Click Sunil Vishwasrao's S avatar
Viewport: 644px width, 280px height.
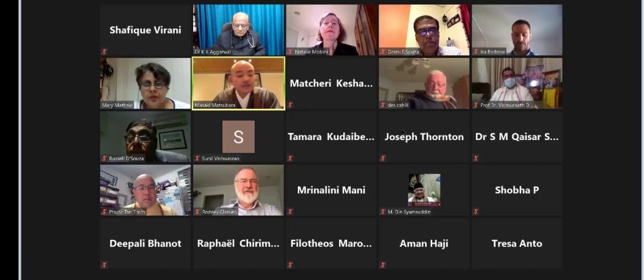coord(239,137)
